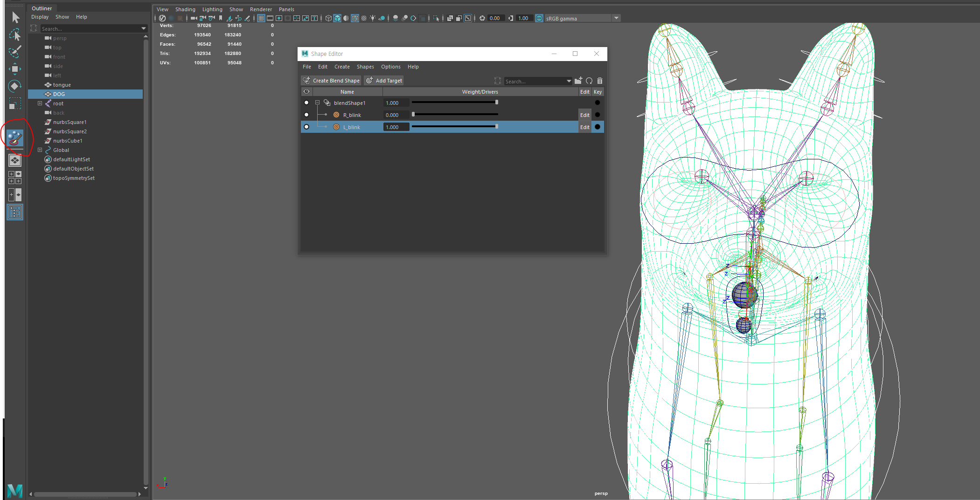Viewport: 980px width, 500px height.
Task: Click the blendShape1 envelope slider
Action: tap(455, 102)
